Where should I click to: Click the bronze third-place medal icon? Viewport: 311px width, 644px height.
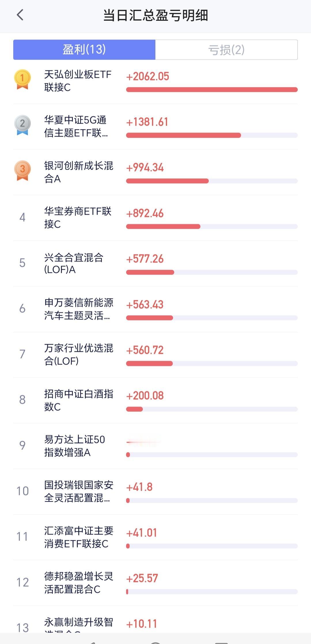pos(22,170)
